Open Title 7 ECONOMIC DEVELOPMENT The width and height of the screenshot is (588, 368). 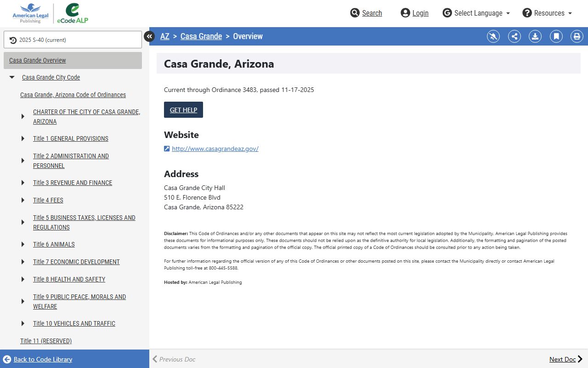point(76,262)
